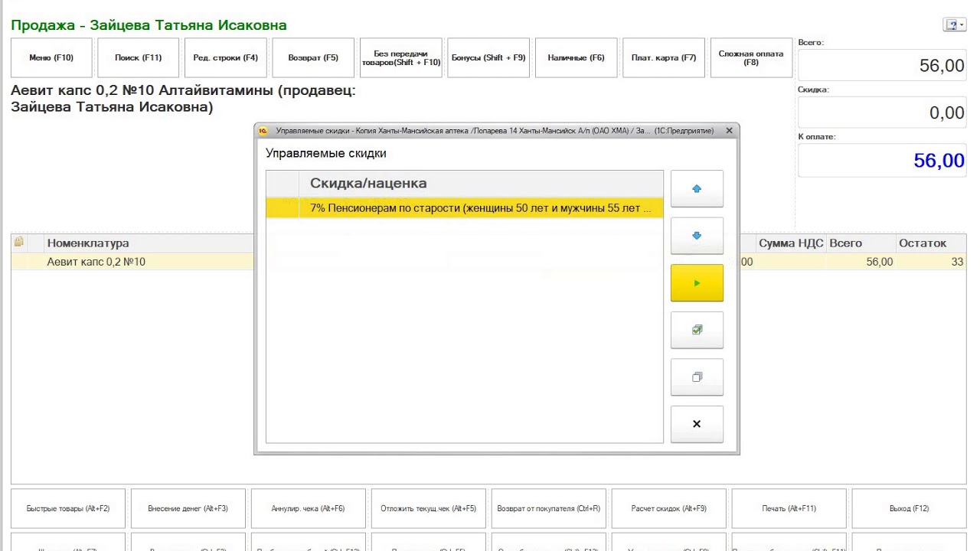Viewport: 980px width, 551px height.
Task: Choose Плат. карта (F7) payment
Action: [664, 58]
